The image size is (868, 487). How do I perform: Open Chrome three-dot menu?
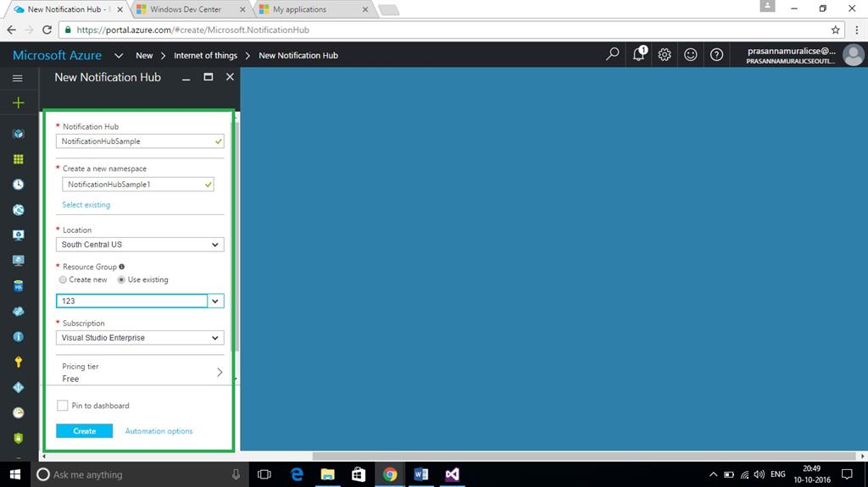point(857,30)
